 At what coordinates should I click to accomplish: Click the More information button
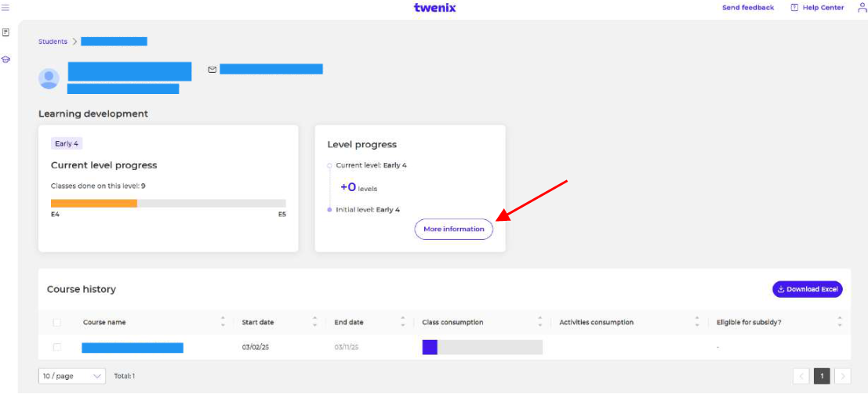point(453,229)
